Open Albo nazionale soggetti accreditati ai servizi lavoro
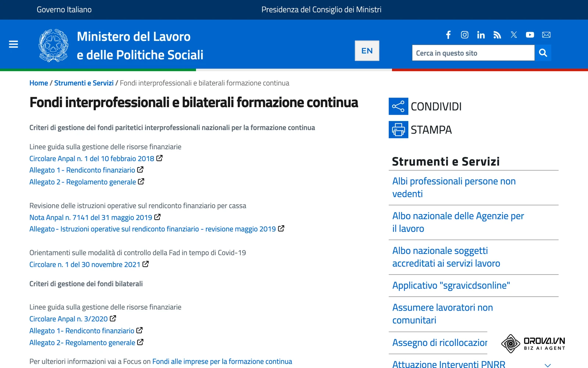This screenshot has width=588, height=368. tap(446, 257)
